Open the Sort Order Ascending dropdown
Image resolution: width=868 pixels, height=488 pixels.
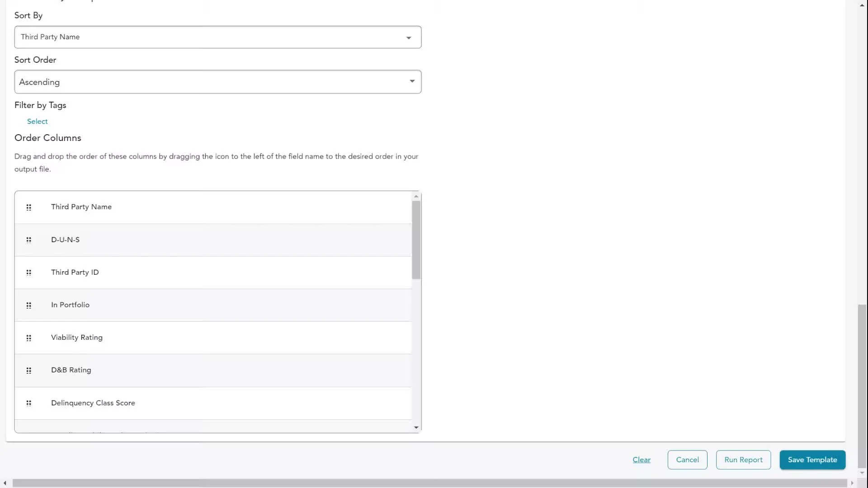tap(217, 82)
